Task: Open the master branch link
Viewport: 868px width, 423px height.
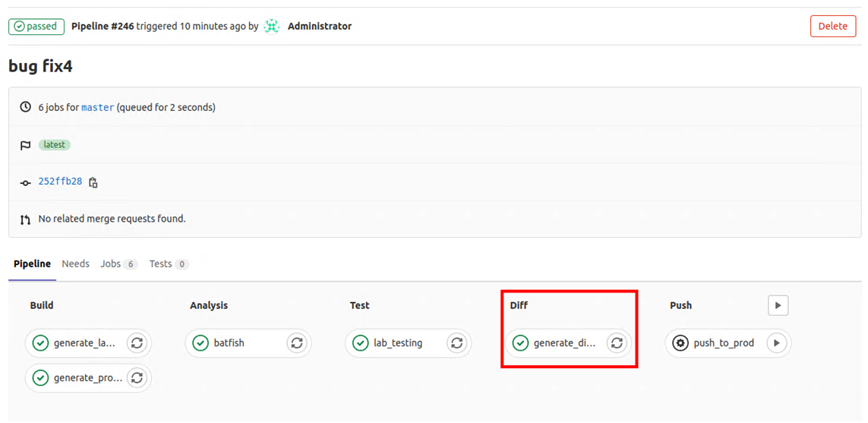Action: tap(97, 108)
